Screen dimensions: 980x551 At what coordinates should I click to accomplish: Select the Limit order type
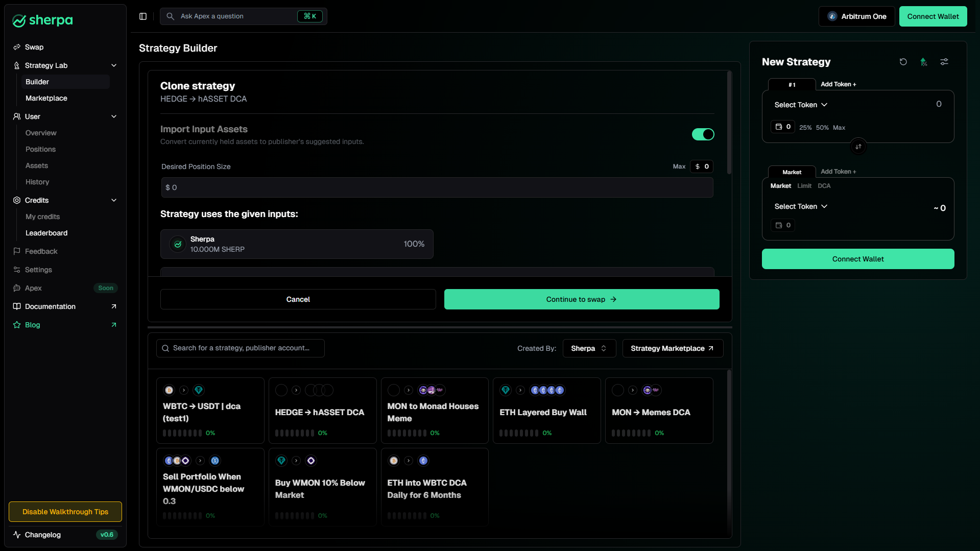click(x=804, y=186)
